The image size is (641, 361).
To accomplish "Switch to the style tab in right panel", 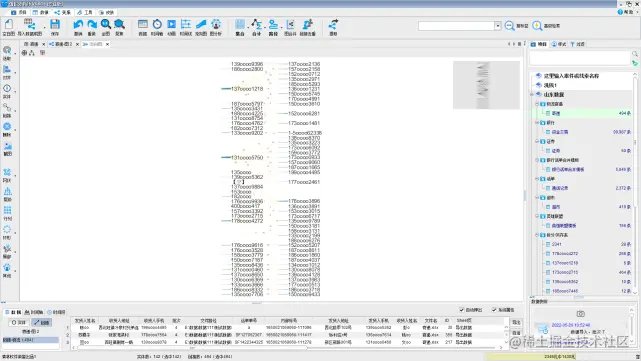I will tap(559, 44).
